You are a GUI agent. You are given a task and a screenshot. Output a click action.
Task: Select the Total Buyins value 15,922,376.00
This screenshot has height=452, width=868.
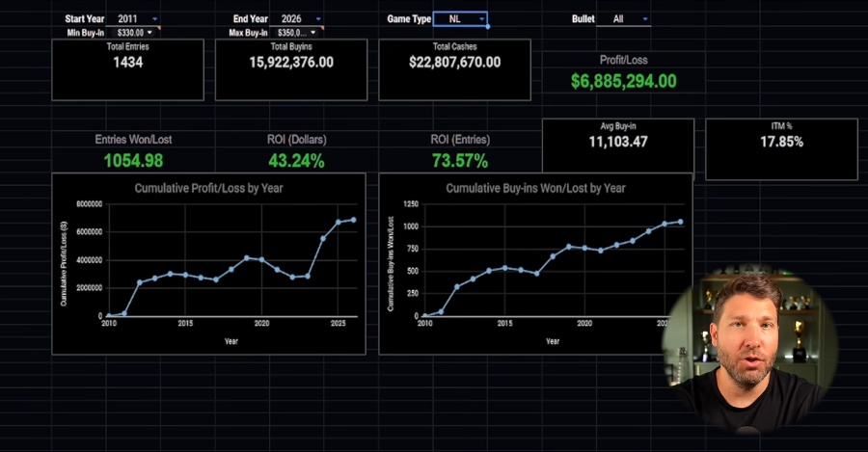point(291,62)
